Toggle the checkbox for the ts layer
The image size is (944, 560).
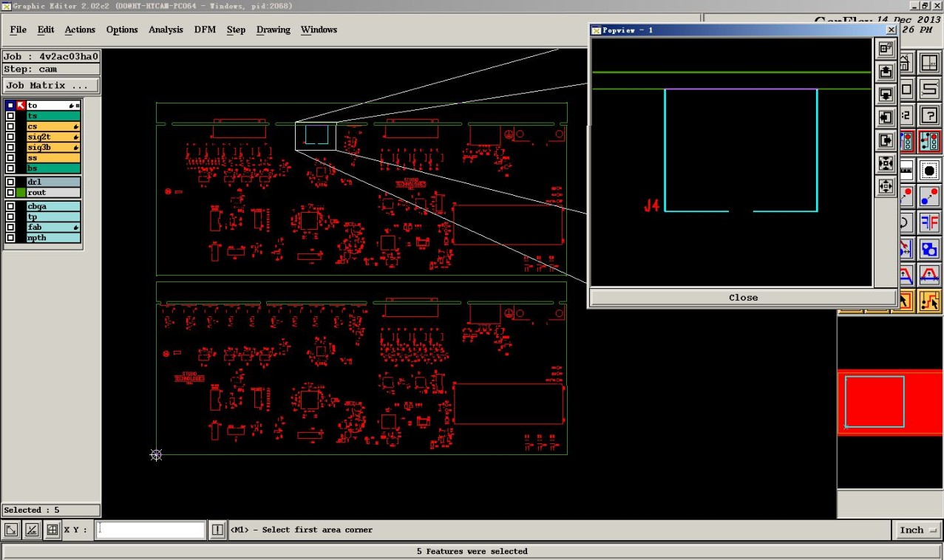pos(10,116)
